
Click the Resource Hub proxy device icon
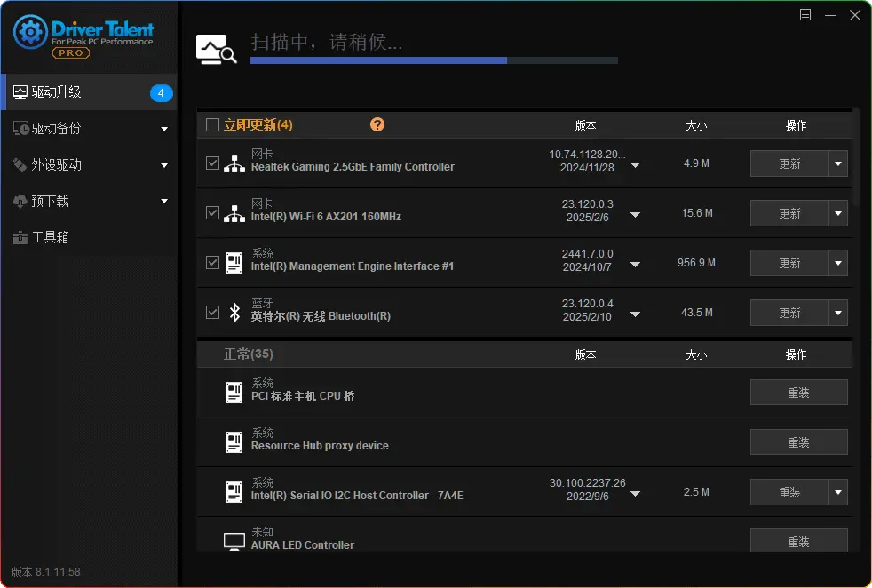click(x=234, y=443)
